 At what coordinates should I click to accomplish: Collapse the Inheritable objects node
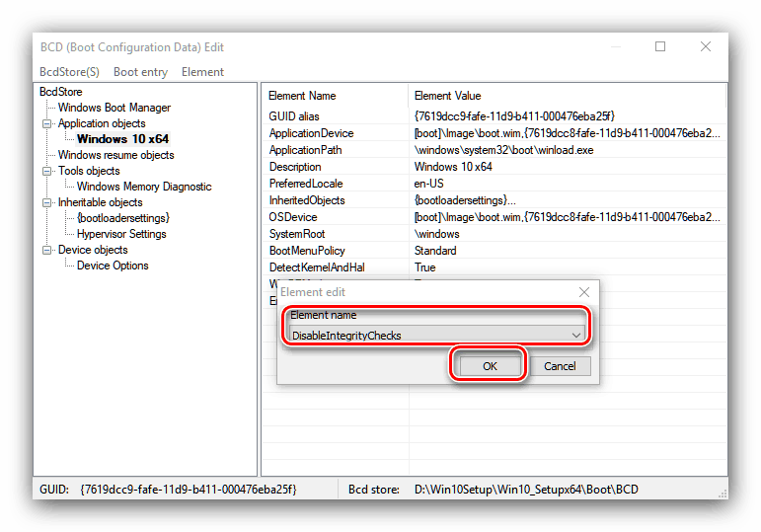[x=47, y=202]
